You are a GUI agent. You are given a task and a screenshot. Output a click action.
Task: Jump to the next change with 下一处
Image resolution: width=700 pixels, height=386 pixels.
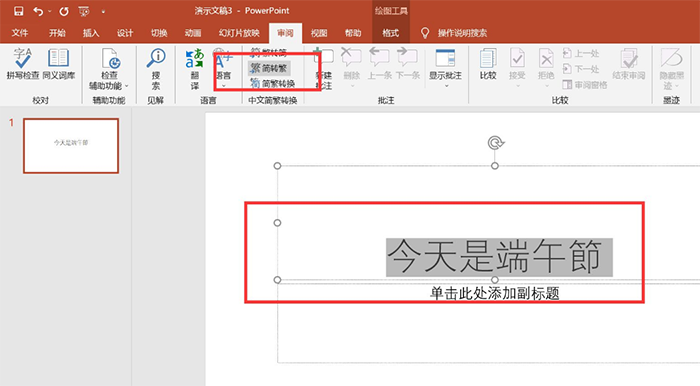point(581,69)
